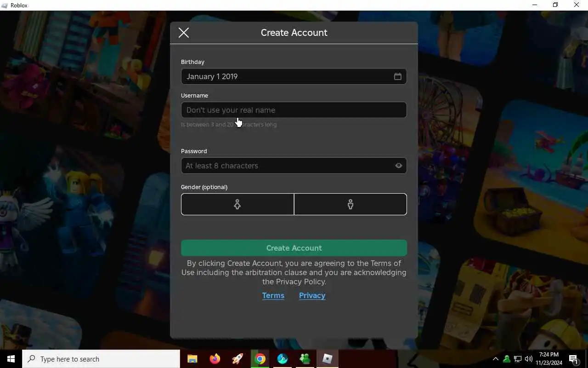Open the notification center icon
Viewport: 588px width, 368px height.
[574, 359]
